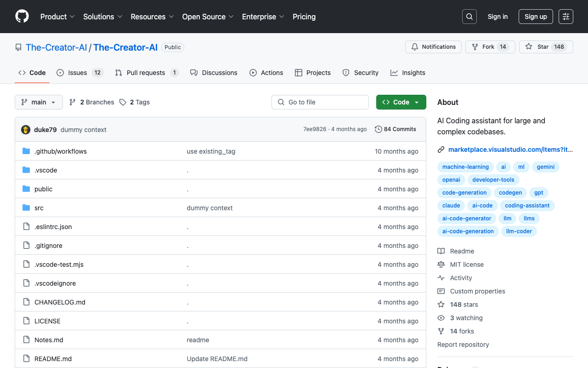
Task: Open the owner link The-Creator-AI in breadcrumb
Action: click(56, 47)
